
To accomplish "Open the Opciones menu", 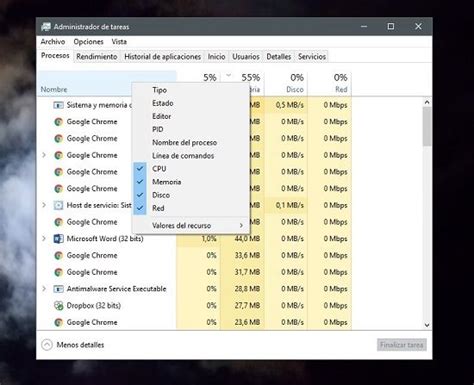I will tap(88, 42).
